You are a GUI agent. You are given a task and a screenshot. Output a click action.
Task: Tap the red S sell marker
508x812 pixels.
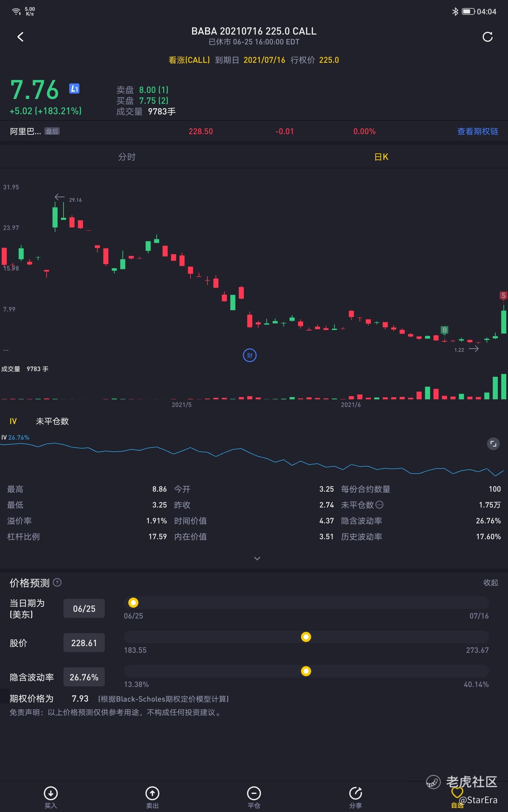[x=503, y=295]
